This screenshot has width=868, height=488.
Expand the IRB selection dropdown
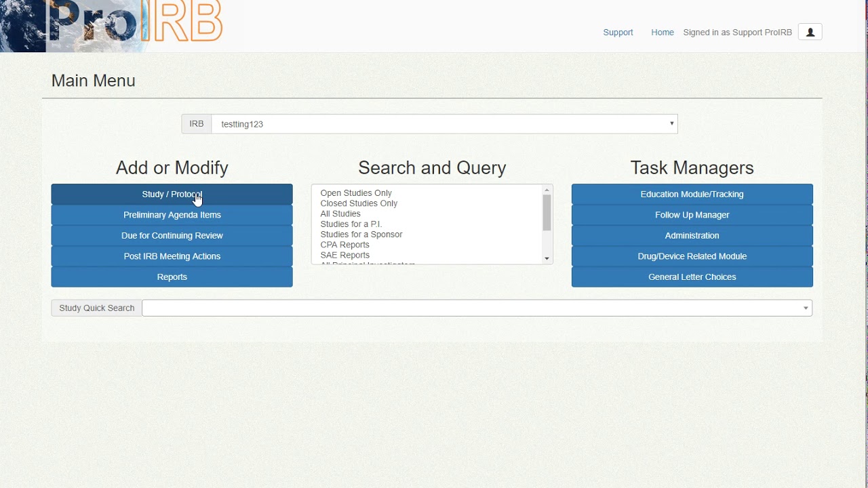[444, 124]
